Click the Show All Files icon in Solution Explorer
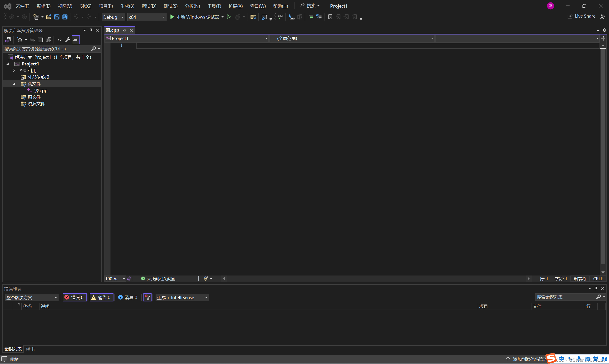Viewport: 609px width, 364px height. pyautogui.click(x=49, y=40)
